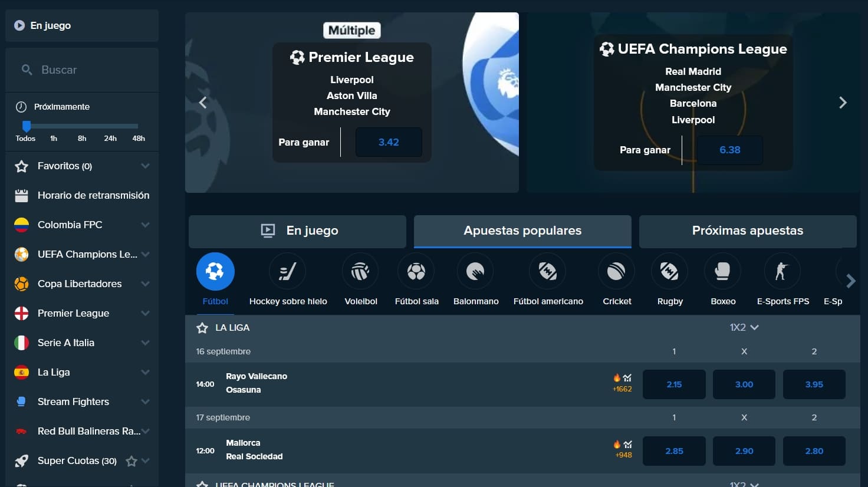The image size is (868, 487).
Task: Open the Voleibol sports category
Action: point(360,271)
